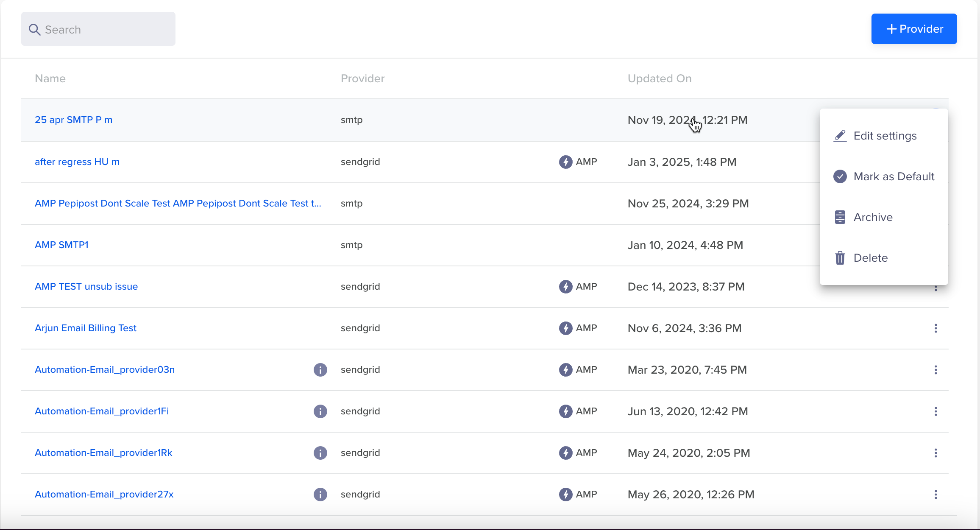Open the AMP SMTP1 provider
This screenshot has height=531, width=980.
point(61,245)
